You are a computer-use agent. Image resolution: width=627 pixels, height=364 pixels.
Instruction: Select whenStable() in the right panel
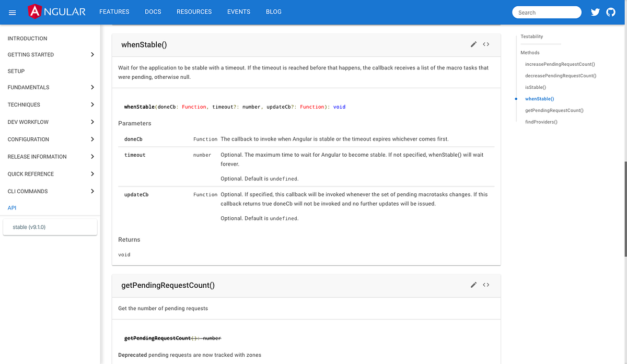click(539, 99)
